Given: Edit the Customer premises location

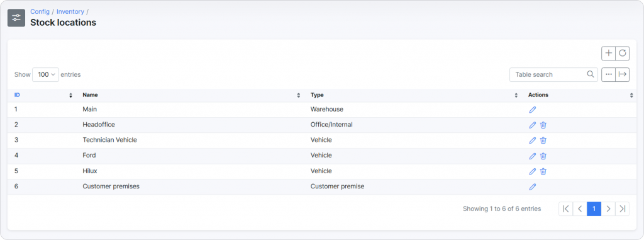Looking at the screenshot, I should point(532,187).
